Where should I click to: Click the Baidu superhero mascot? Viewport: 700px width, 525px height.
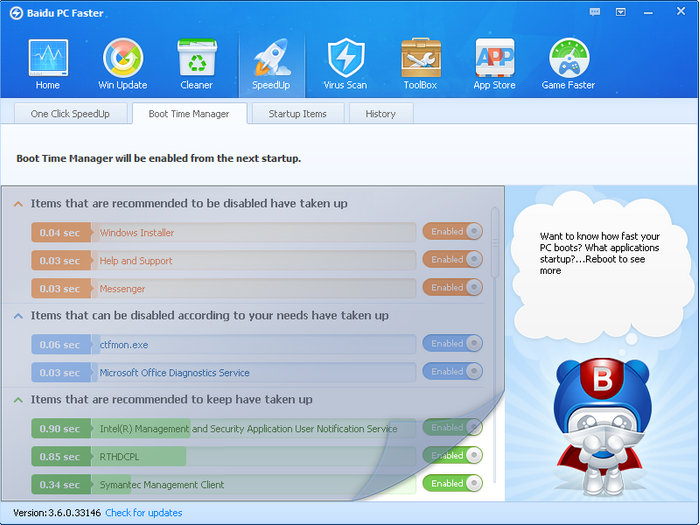coord(602,426)
